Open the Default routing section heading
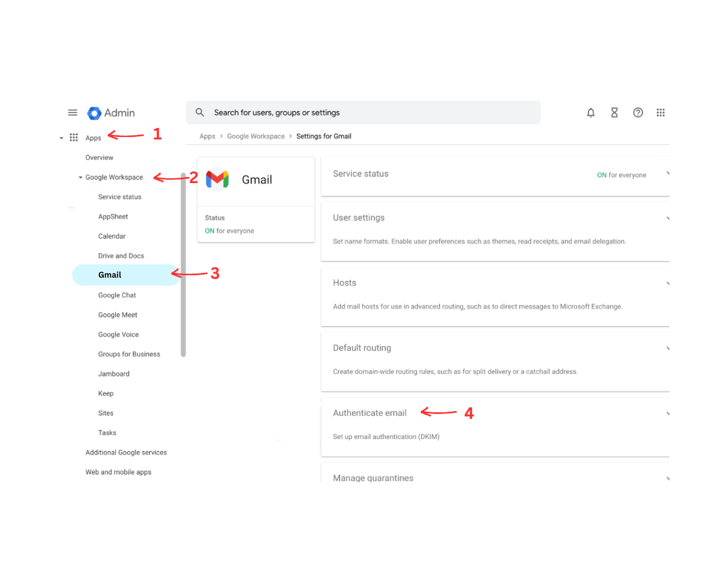 362,348
